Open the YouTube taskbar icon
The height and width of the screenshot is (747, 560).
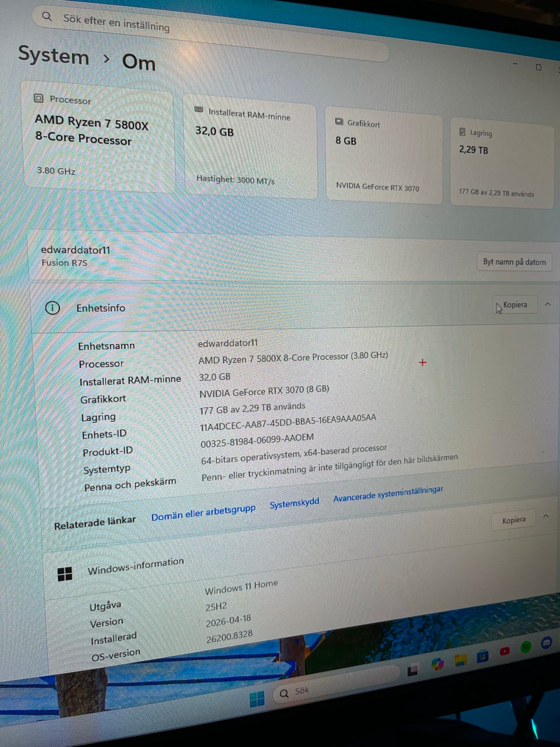point(505,651)
